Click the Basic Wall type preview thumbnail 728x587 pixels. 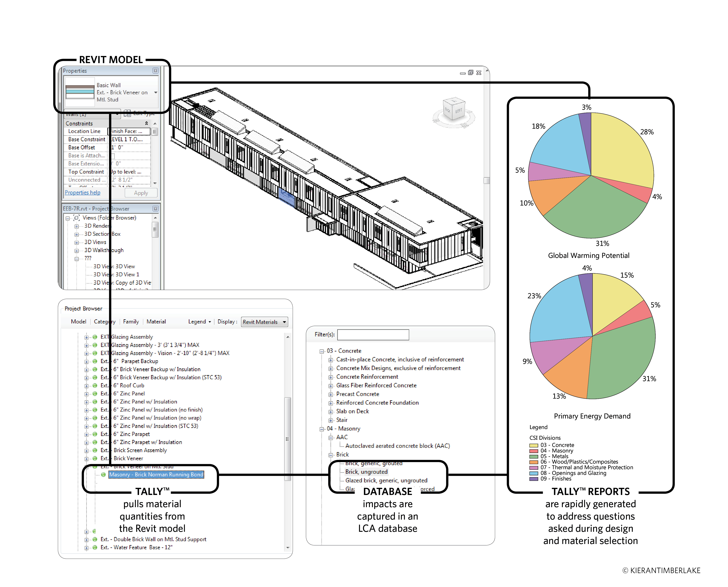tap(80, 92)
